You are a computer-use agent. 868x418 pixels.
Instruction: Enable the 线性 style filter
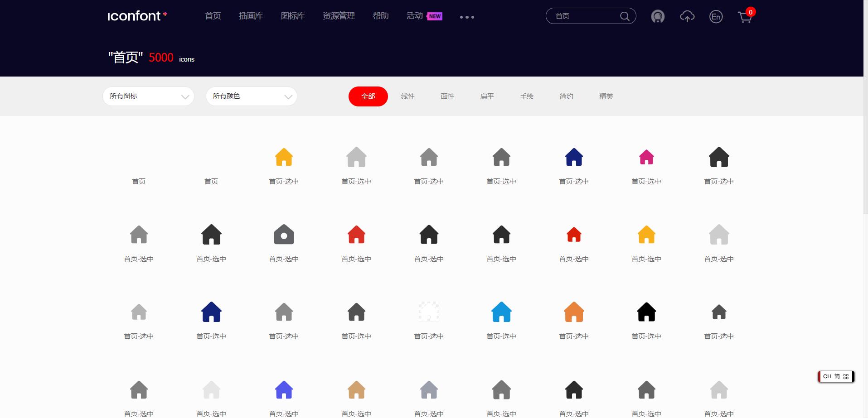(x=407, y=96)
